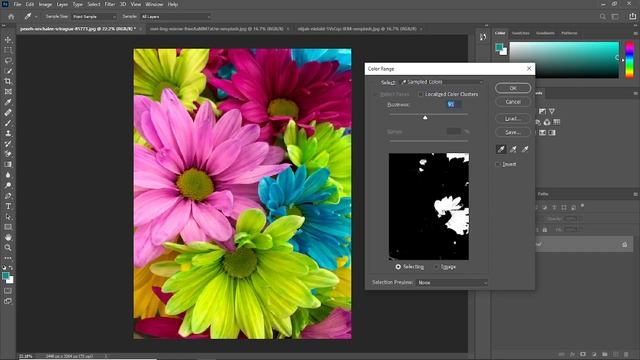Choose the Add to Sample eyedropper
This screenshot has width=640, height=360.
click(513, 149)
